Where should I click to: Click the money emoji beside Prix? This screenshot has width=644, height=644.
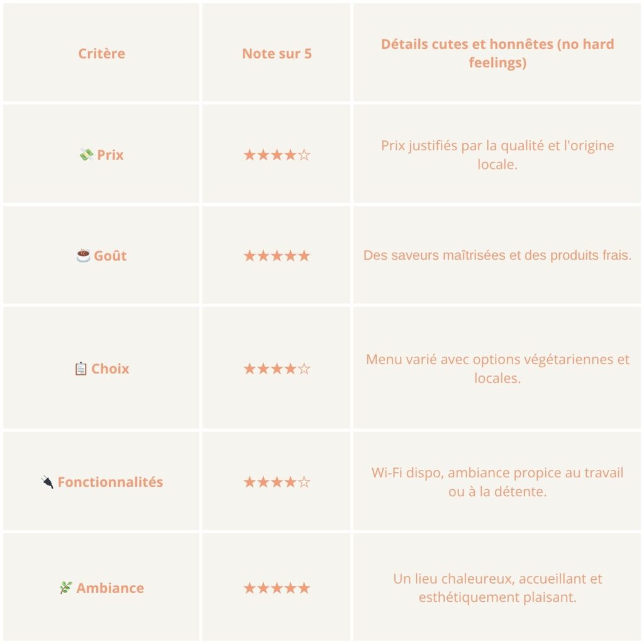click(86, 155)
